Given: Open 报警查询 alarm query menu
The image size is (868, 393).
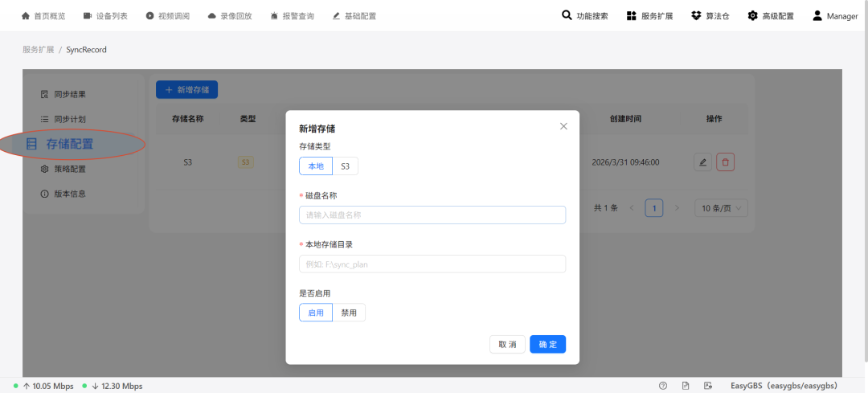Looking at the screenshot, I should pyautogui.click(x=293, y=16).
